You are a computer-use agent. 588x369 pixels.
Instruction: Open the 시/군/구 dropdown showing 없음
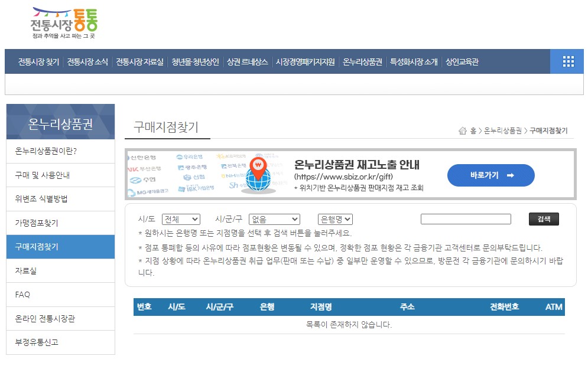(274, 218)
